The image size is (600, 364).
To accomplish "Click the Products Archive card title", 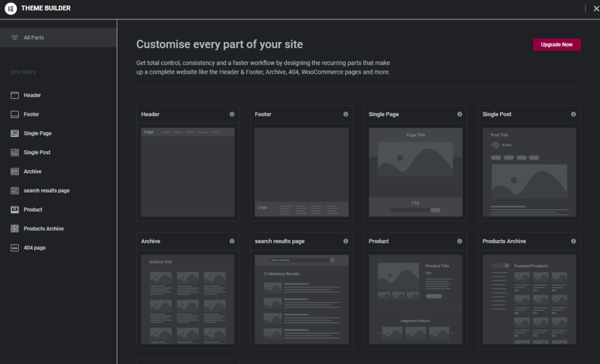I will coord(504,241).
